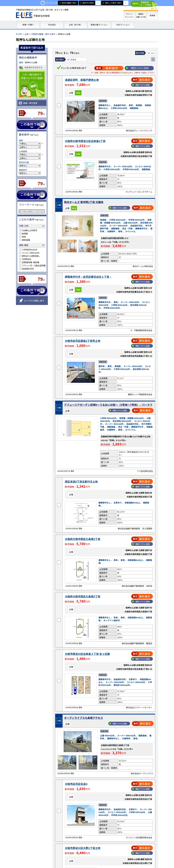Add 浪速区幸町 listing to 検討リスト
This screenshot has height=868, width=174.
point(142,85)
